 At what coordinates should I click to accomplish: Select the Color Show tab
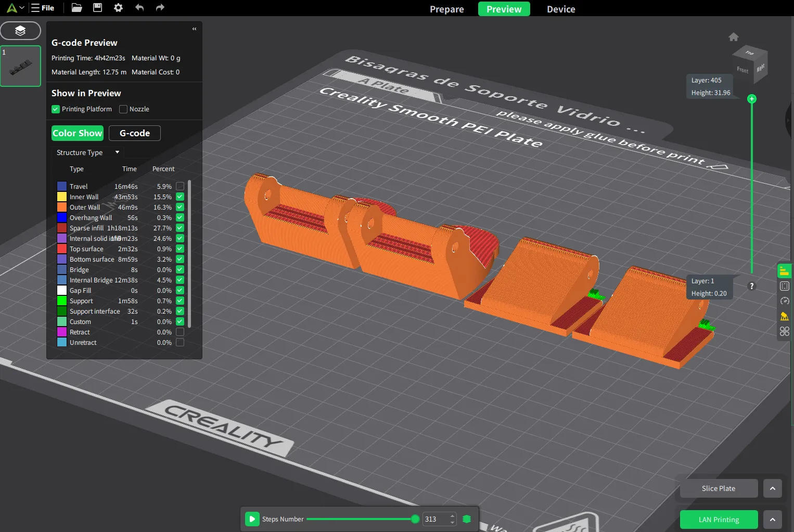click(x=78, y=133)
